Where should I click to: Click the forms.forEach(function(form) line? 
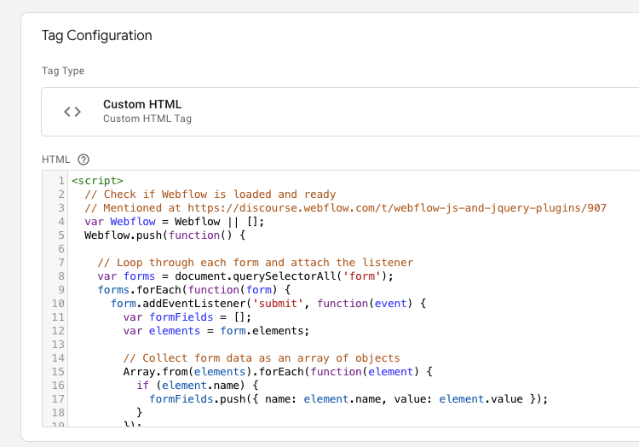coord(194,290)
